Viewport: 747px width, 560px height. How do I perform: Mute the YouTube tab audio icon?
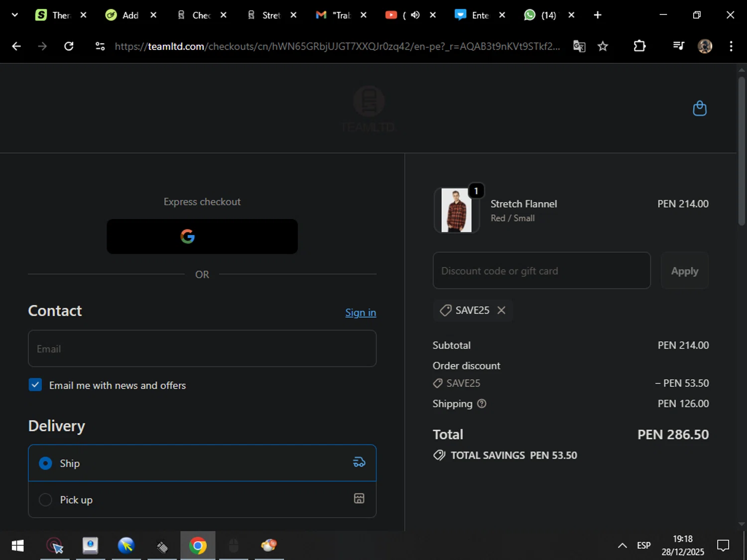tap(415, 15)
